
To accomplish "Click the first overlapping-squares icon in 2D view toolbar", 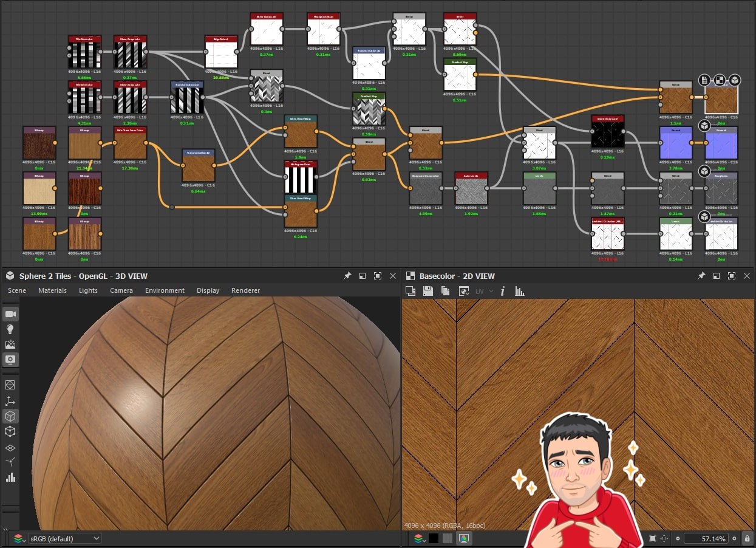I will coord(410,291).
